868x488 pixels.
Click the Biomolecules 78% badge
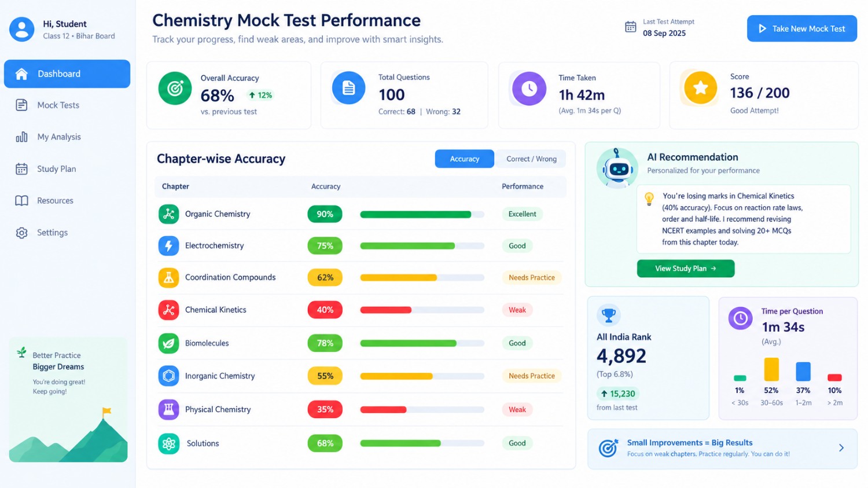pos(325,343)
